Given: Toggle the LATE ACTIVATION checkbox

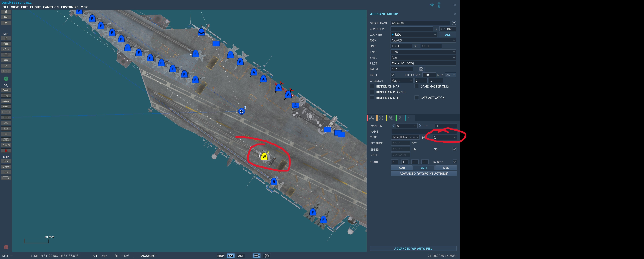Looking at the screenshot, I should pyautogui.click(x=417, y=98).
